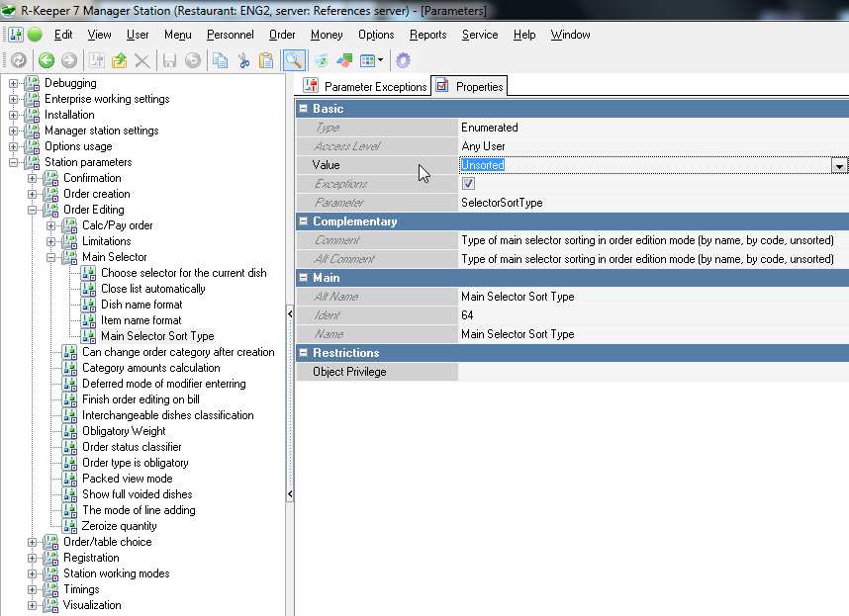Go back with the green left arrow
This screenshot has height=616, width=849.
tap(47, 60)
